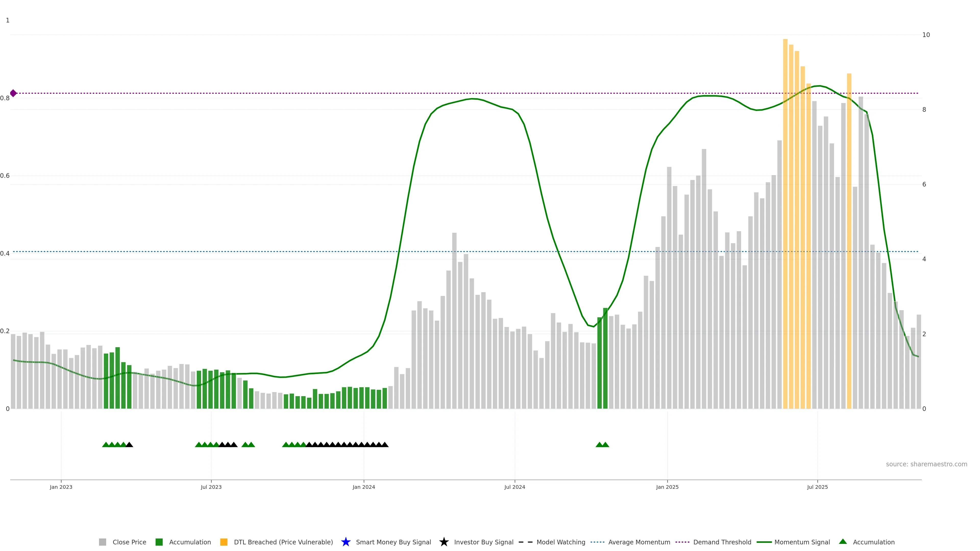Viewport: 980px width, 551px height.
Task: Click the gray Close Price legend swatch
Action: (102, 542)
